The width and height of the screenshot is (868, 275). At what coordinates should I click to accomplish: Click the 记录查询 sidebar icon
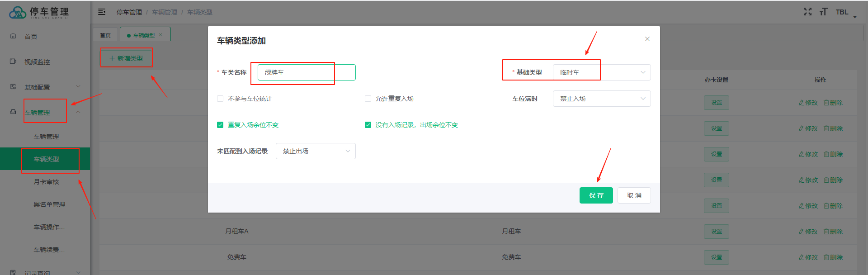[13, 272]
